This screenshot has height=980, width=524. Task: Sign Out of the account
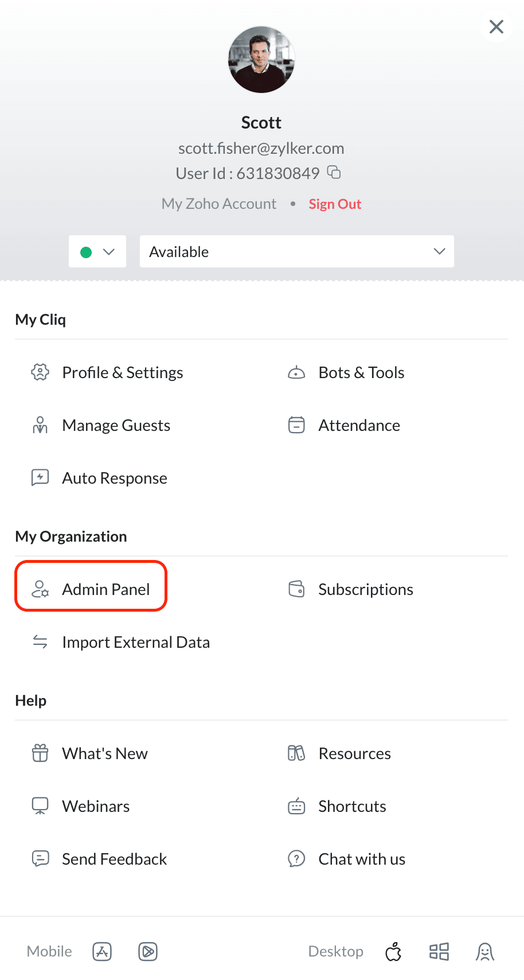click(335, 204)
